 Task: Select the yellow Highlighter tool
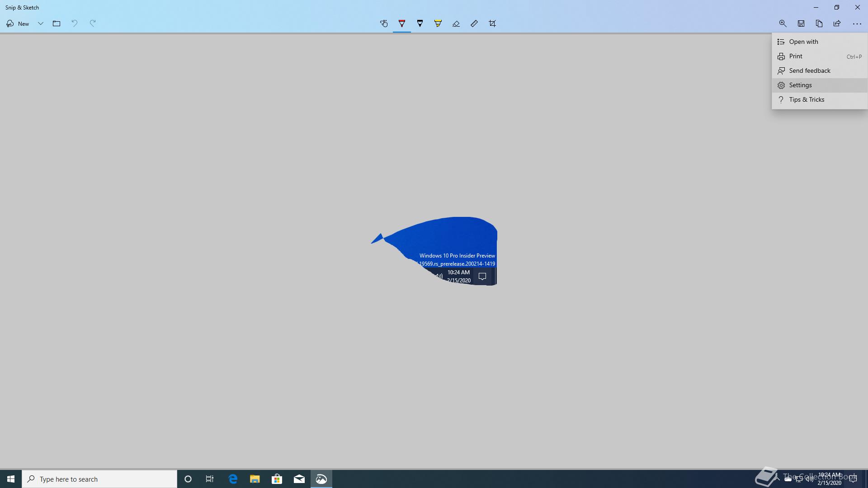click(438, 23)
